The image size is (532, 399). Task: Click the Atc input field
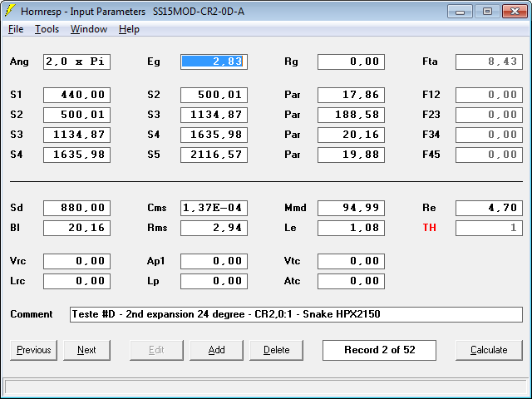tap(351, 281)
